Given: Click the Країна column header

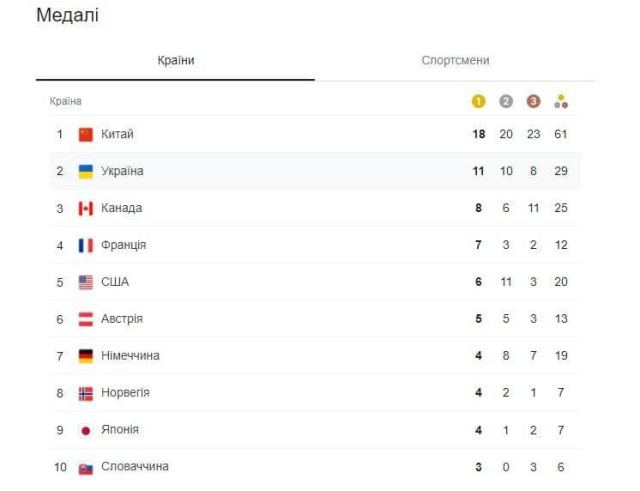Looking at the screenshot, I should pos(66,101).
